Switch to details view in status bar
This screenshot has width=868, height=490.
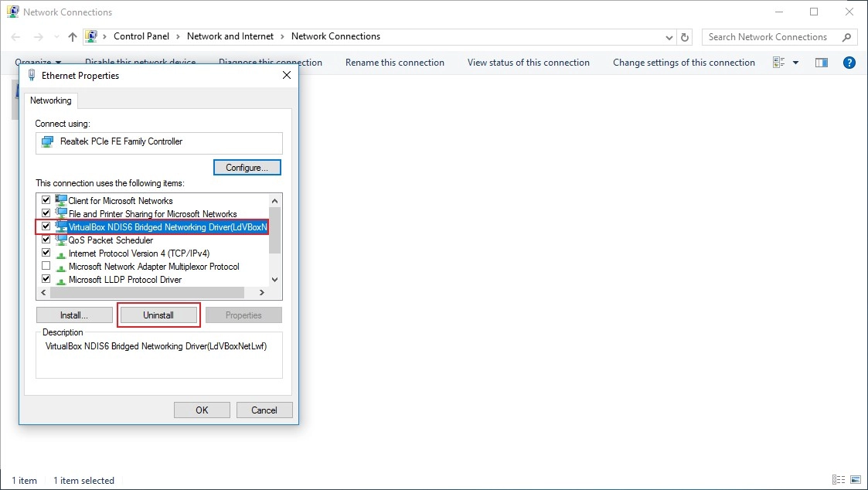839,480
